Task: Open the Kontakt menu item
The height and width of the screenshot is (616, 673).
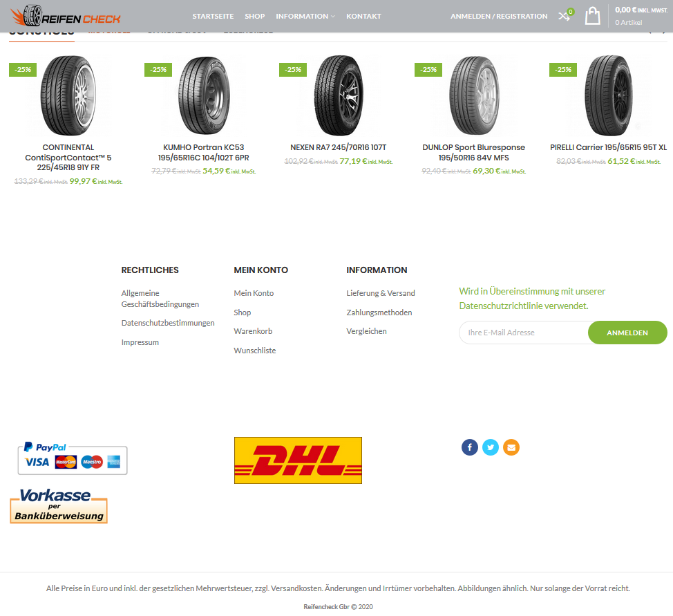Action: (363, 17)
